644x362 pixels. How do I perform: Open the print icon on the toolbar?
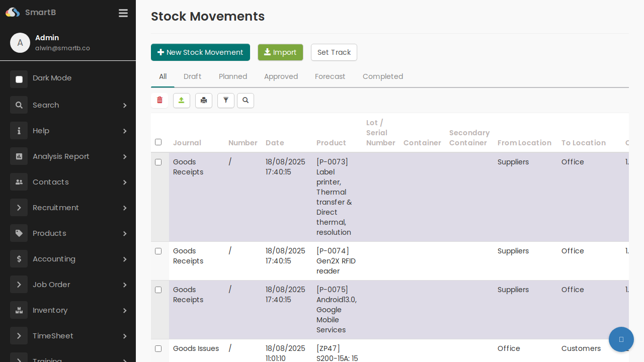pos(204,101)
